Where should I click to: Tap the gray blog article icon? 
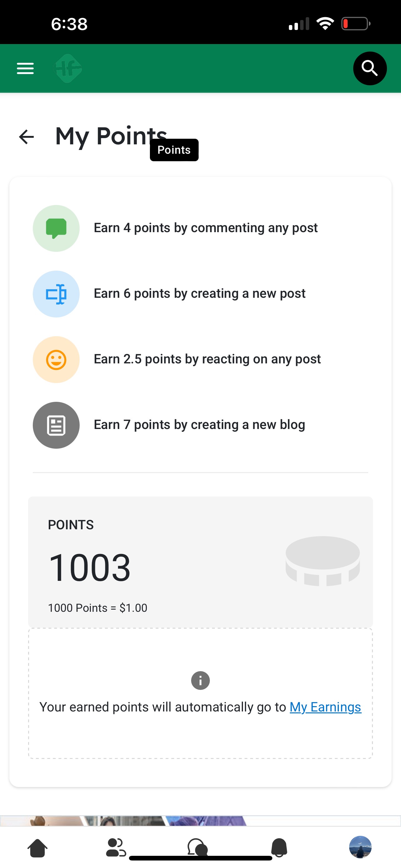click(56, 425)
